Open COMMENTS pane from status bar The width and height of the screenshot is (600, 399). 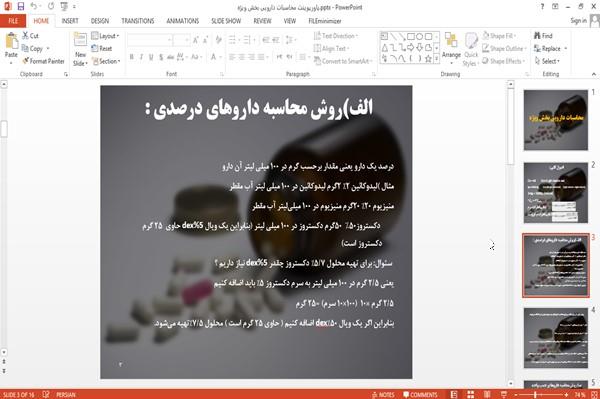pos(420,394)
